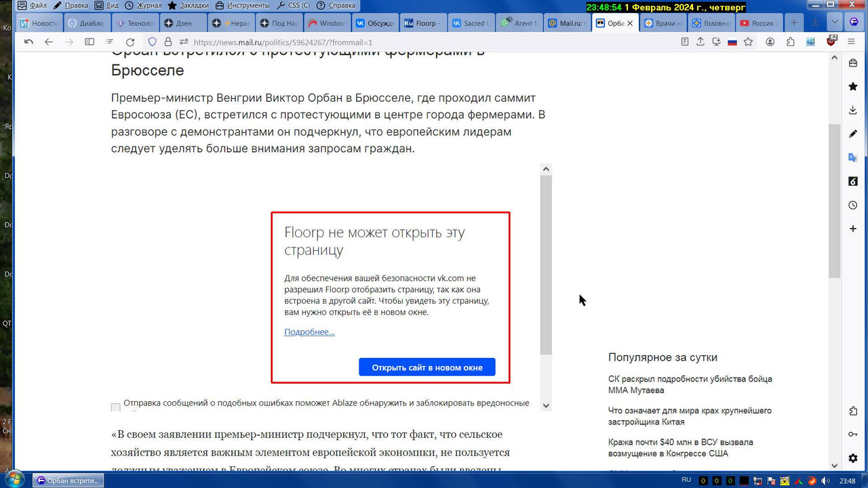Toggle the tracking protection shield icon
The height and width of the screenshot is (488, 868).
(x=153, y=41)
